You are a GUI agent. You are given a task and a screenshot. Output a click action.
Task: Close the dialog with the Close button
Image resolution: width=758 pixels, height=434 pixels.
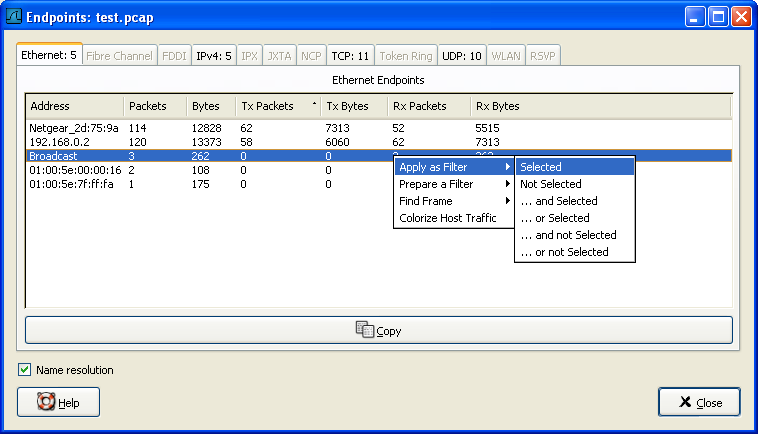click(699, 402)
